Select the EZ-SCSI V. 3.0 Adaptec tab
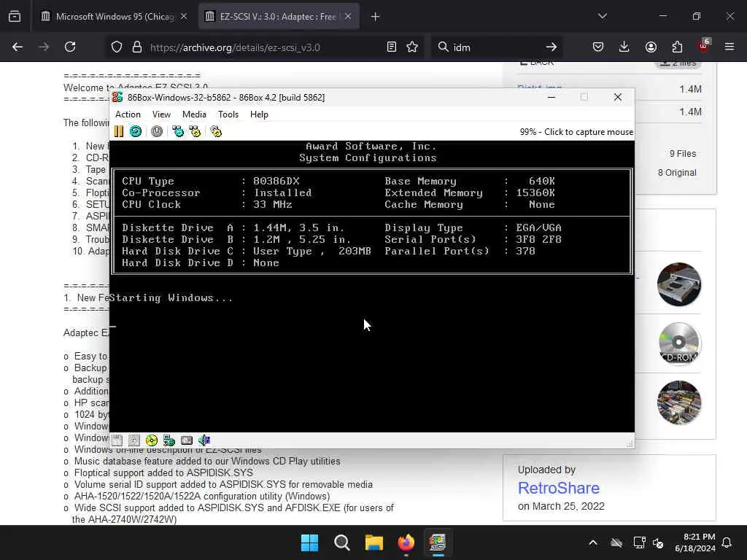 278,17
